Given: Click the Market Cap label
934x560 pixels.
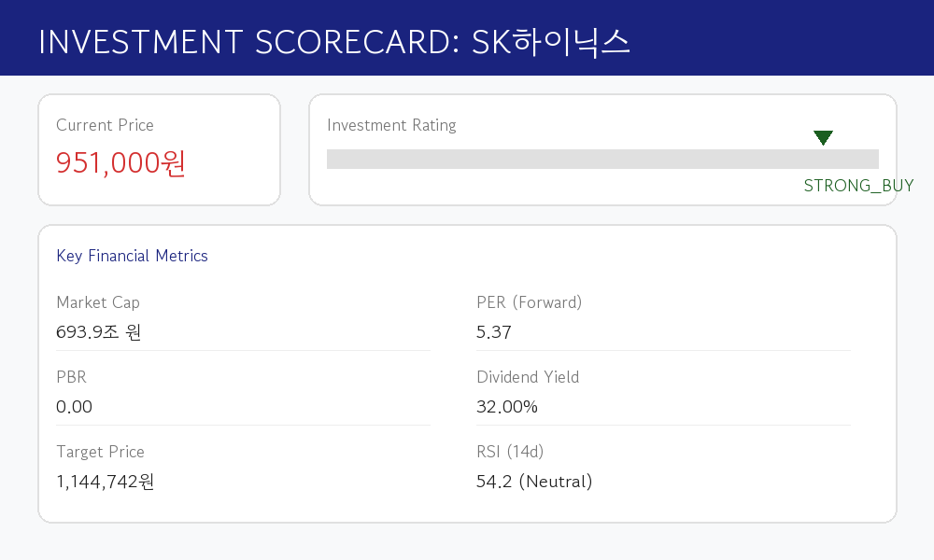Looking at the screenshot, I should [98, 302].
